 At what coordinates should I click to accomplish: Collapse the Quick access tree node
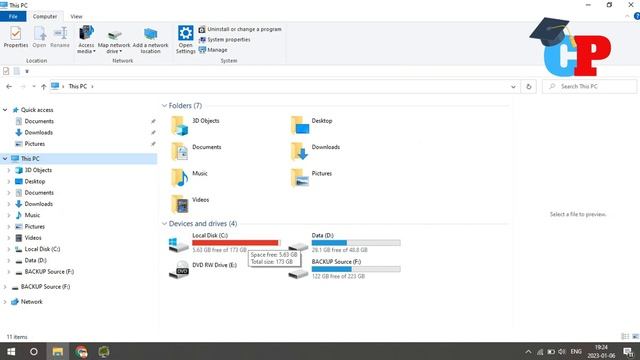5,110
